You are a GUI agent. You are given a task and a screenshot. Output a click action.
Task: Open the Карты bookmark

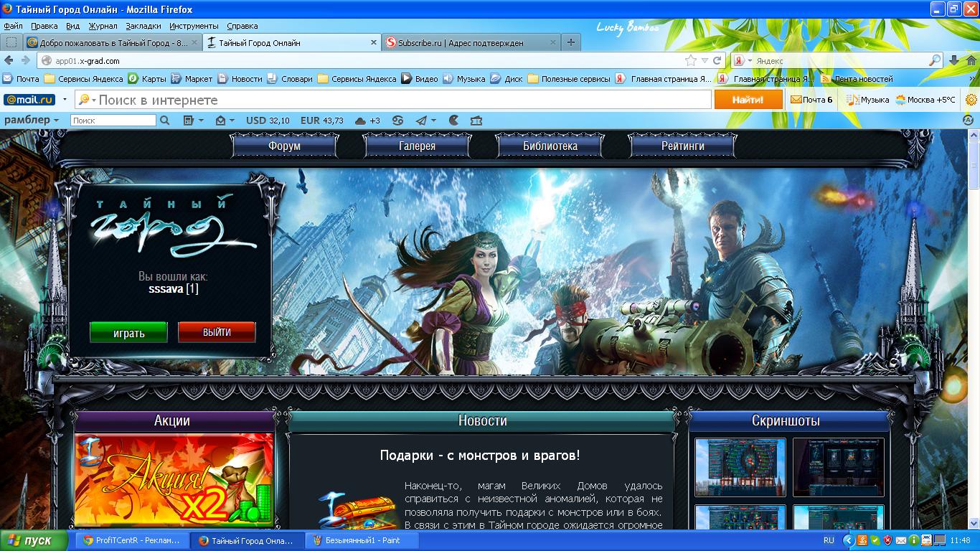pyautogui.click(x=147, y=79)
